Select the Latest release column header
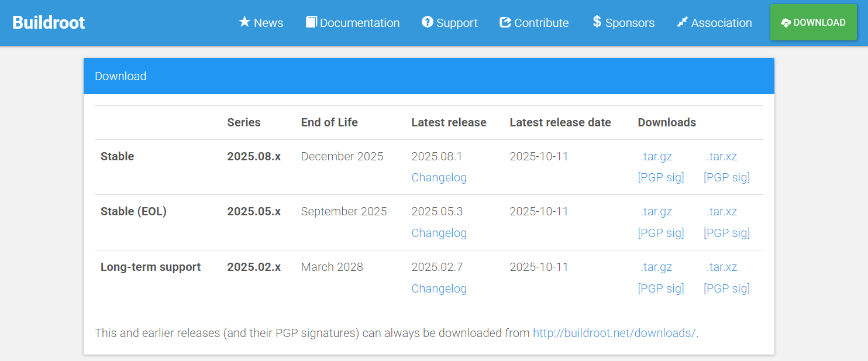Screen dimensions: 868x361 pos(449,122)
